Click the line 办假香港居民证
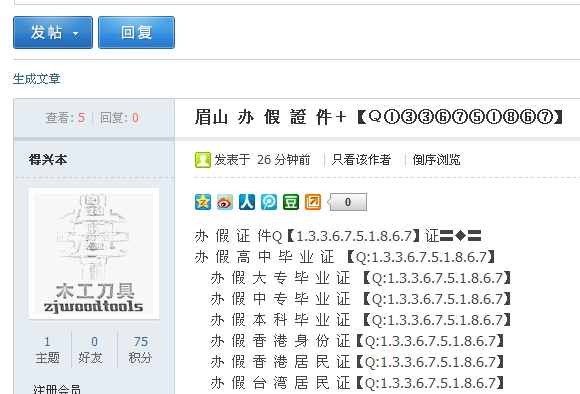The width and height of the screenshot is (580, 394). point(357,362)
